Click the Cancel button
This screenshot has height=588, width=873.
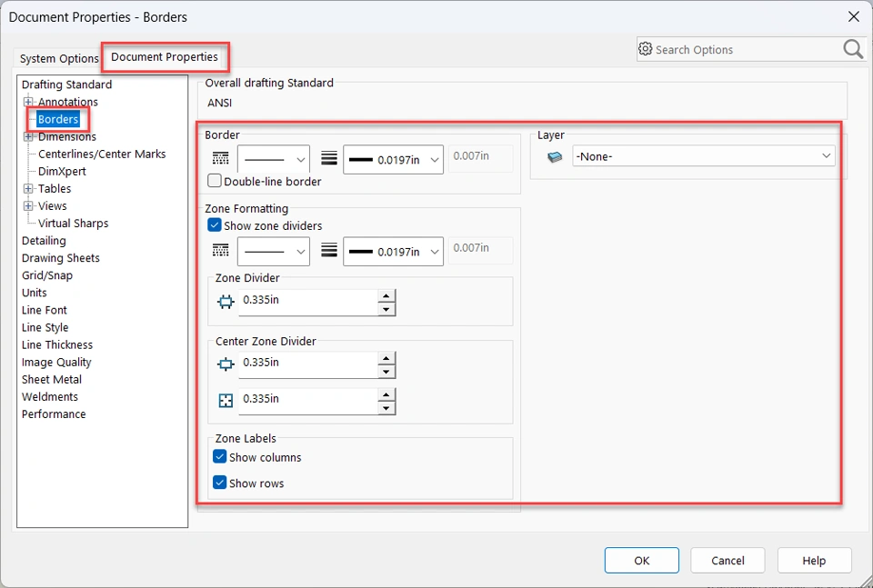(x=727, y=560)
